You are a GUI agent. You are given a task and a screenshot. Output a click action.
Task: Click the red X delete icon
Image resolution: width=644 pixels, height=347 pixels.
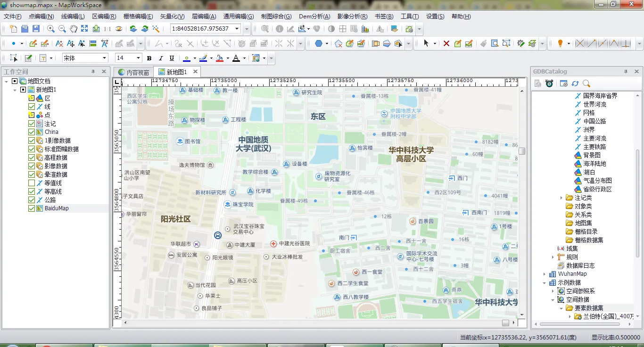pyautogui.click(x=446, y=43)
